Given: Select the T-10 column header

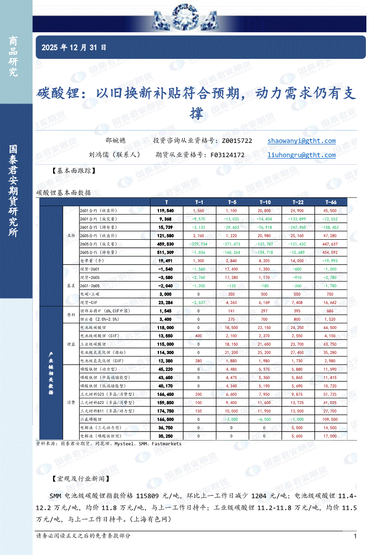Looking at the screenshot, I should click(265, 202).
